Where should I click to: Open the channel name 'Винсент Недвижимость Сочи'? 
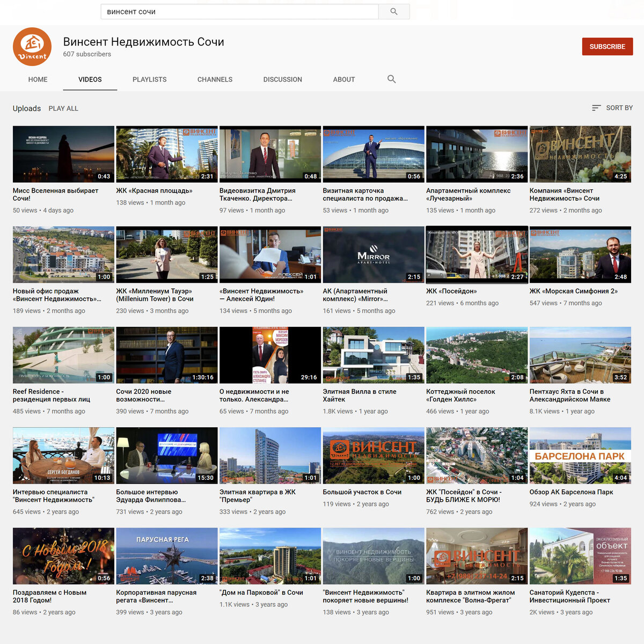144,42
